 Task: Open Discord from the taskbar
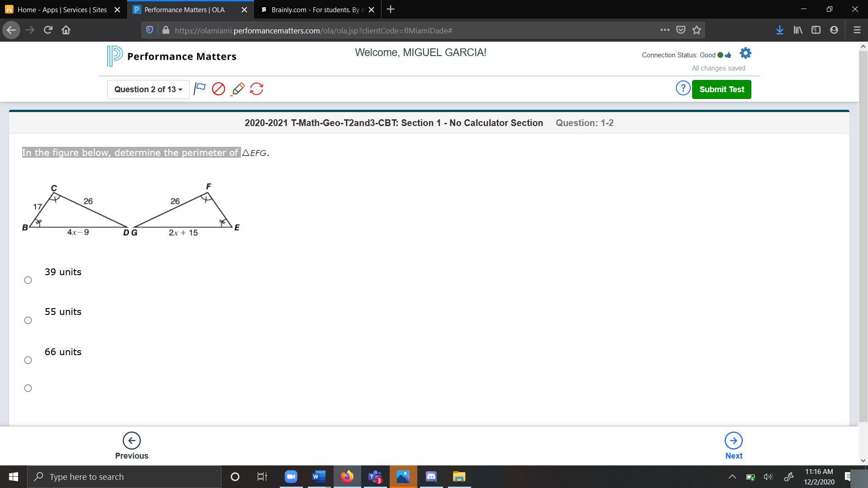point(431,477)
